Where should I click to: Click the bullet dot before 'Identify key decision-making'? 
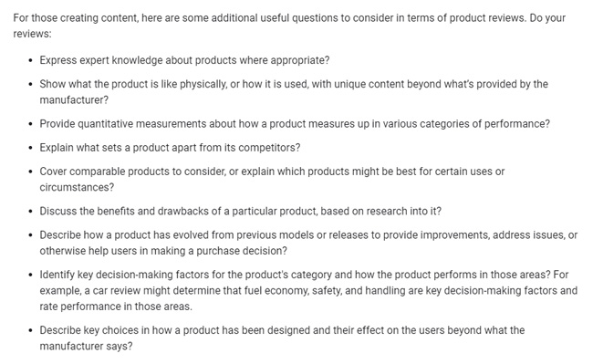[x=31, y=275]
